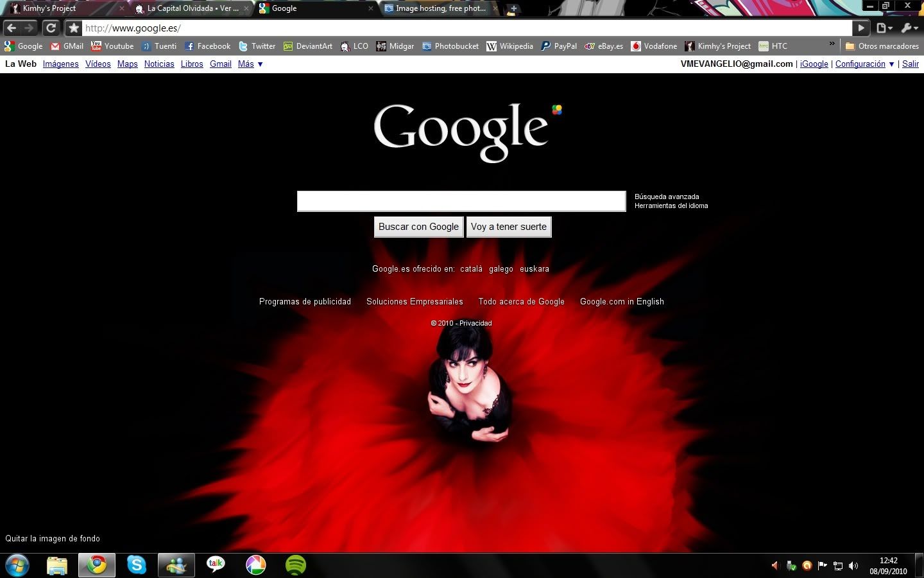The image size is (924, 578).
Task: Open Herramientas del idioma link
Action: (x=671, y=206)
